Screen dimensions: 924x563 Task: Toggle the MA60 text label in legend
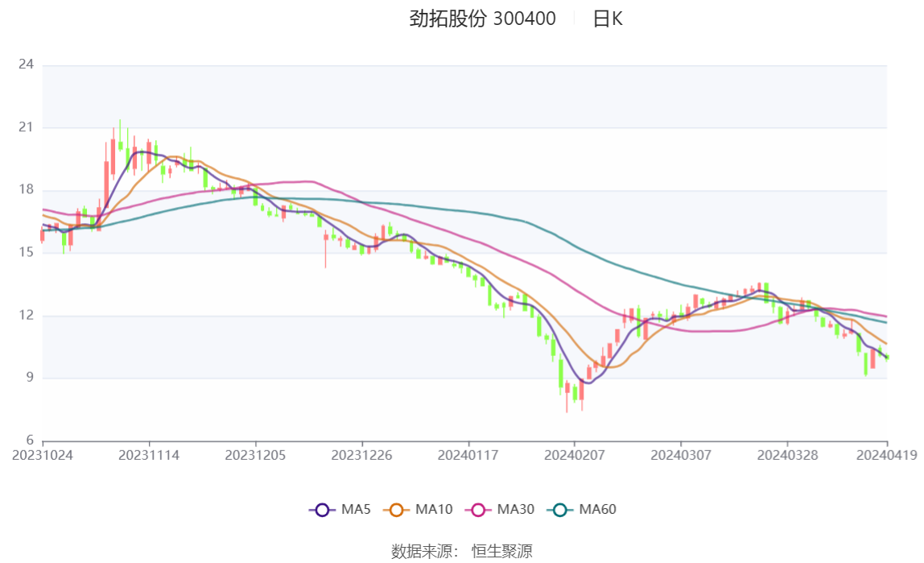(597, 509)
